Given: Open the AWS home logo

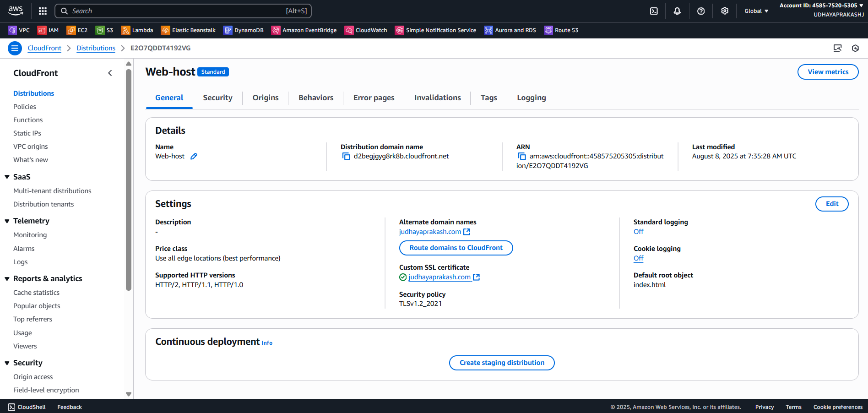Looking at the screenshot, I should pos(16,11).
